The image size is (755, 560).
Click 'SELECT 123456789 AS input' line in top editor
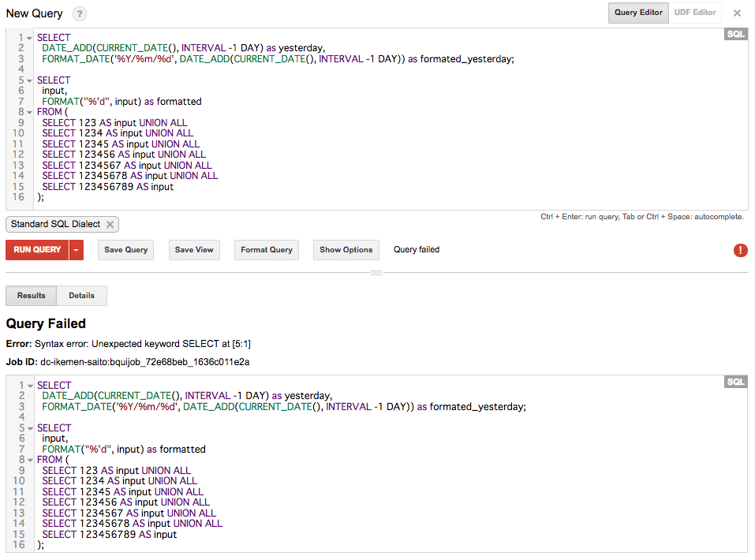(107, 187)
